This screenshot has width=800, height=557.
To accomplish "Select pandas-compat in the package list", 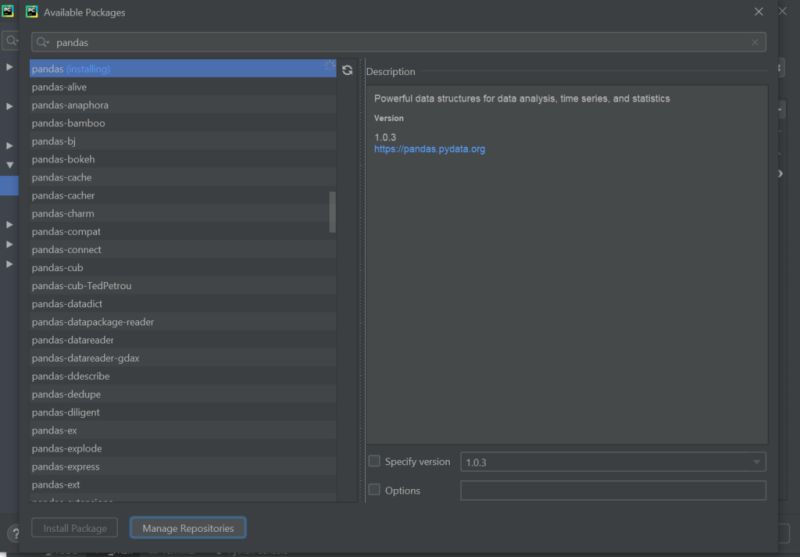I will click(183, 232).
